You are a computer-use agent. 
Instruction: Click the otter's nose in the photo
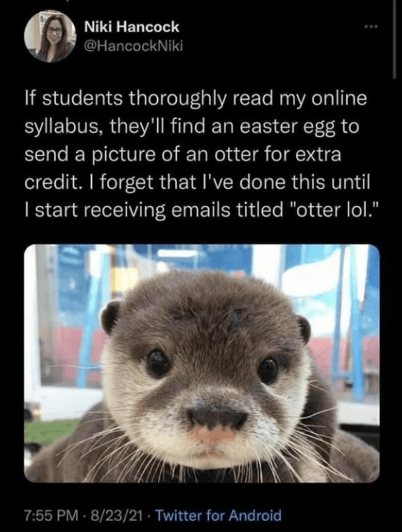[x=217, y=416]
